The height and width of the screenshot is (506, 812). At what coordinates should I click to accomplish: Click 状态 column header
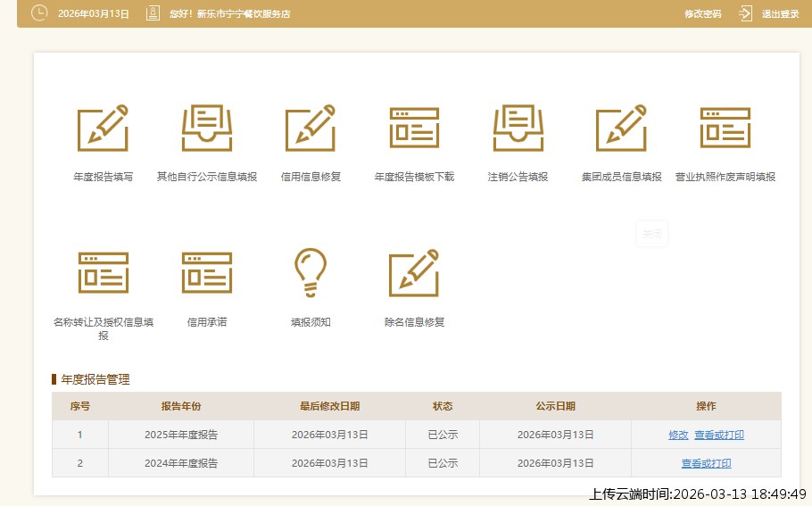[443, 406]
